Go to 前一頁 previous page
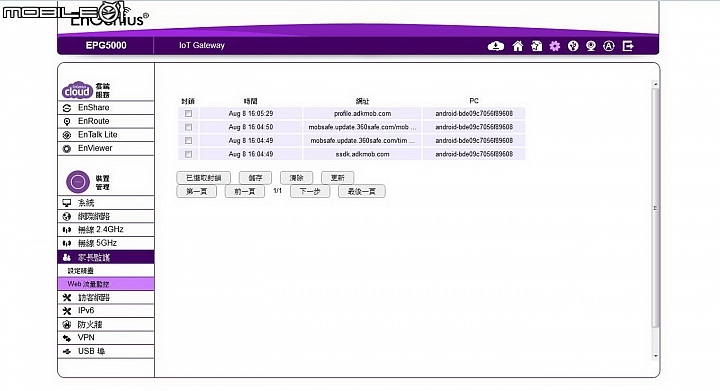This screenshot has width=720, height=391. coord(245,191)
